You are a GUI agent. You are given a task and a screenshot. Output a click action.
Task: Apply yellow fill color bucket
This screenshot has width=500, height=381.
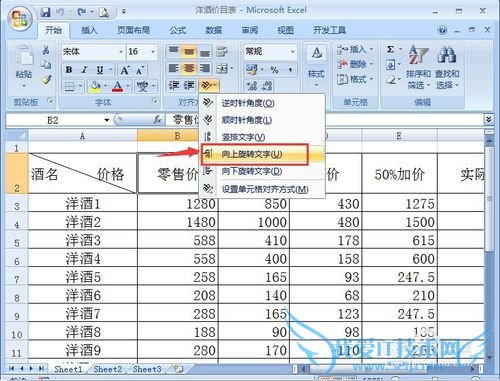click(x=95, y=86)
